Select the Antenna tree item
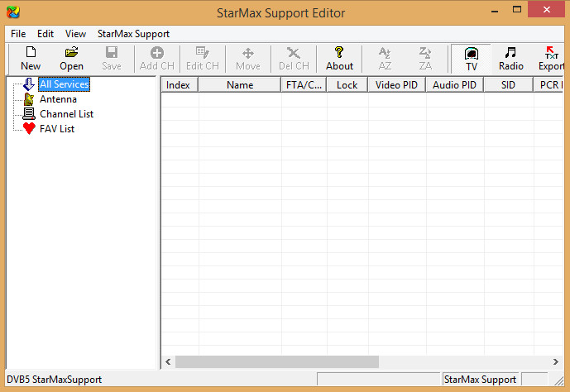This screenshot has width=570, height=392. coord(58,99)
